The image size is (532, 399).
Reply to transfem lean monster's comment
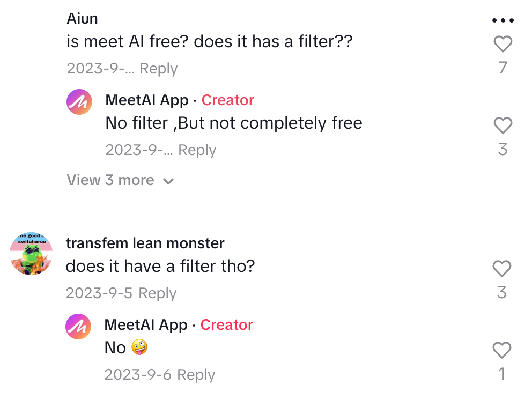click(157, 293)
